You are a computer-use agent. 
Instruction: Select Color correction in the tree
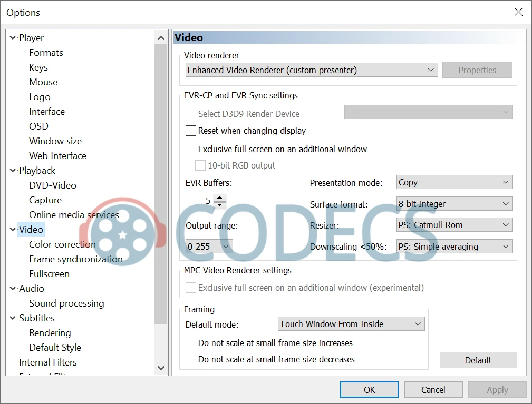pyautogui.click(x=62, y=244)
